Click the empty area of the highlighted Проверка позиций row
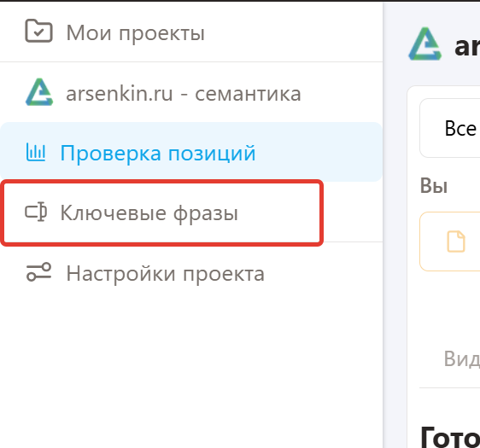This screenshot has width=480, height=448. click(319, 152)
